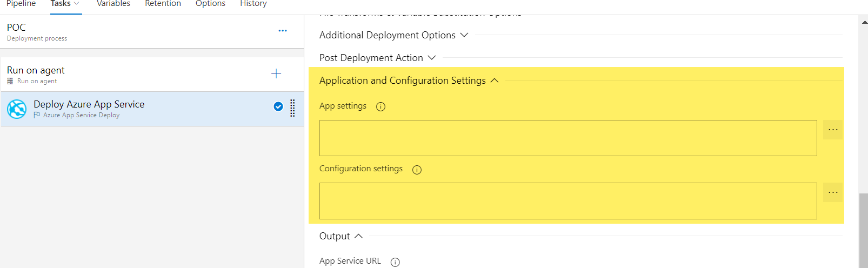Click the scrollbar up arrow
868x268 pixels.
[x=864, y=22]
